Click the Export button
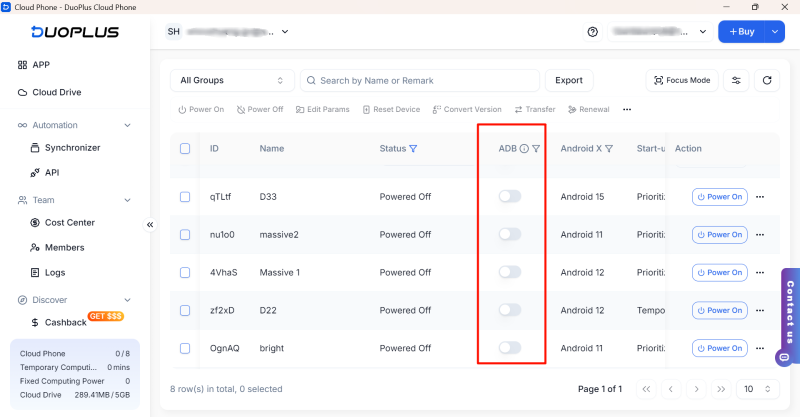Image resolution: width=800 pixels, height=417 pixels. 569,80
